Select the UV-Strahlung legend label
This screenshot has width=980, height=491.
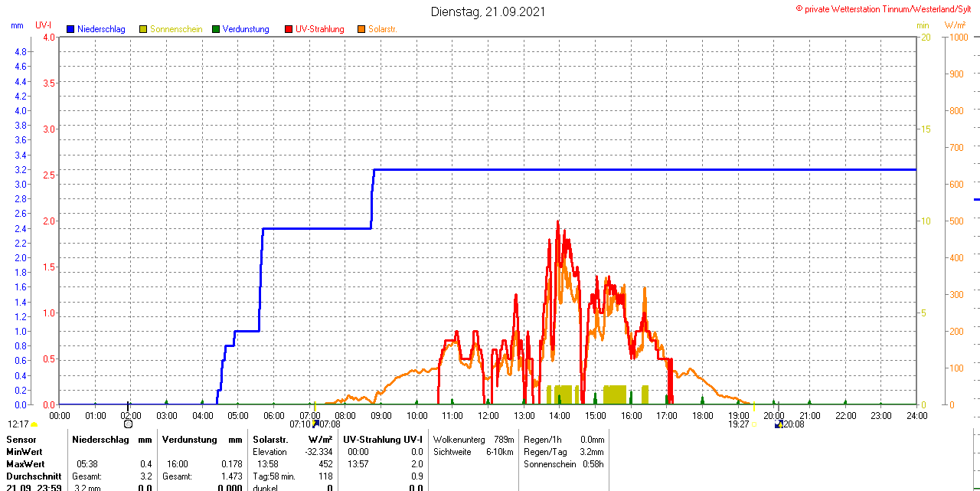point(319,29)
